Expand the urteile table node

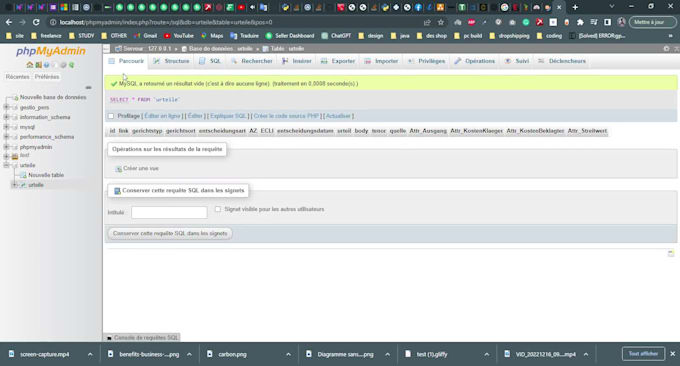tap(14, 185)
